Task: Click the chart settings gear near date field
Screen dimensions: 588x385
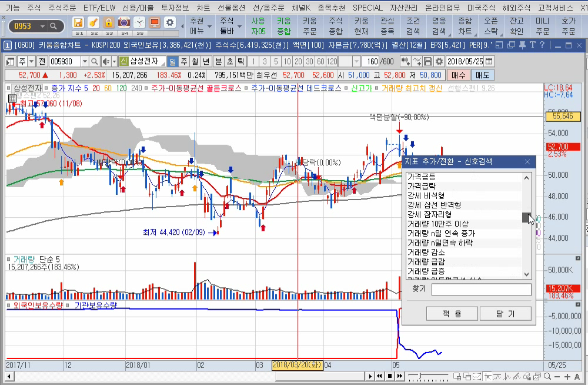Action: [439, 61]
